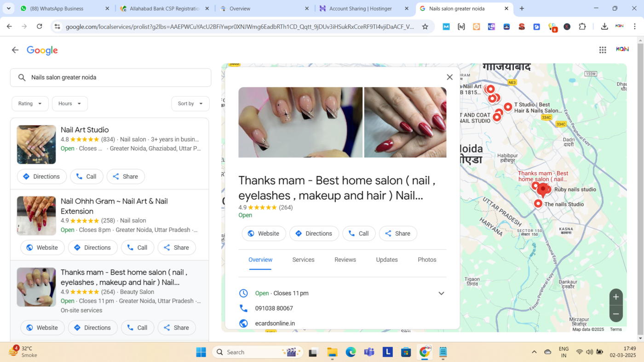Open browser Downloads

click(x=604, y=27)
